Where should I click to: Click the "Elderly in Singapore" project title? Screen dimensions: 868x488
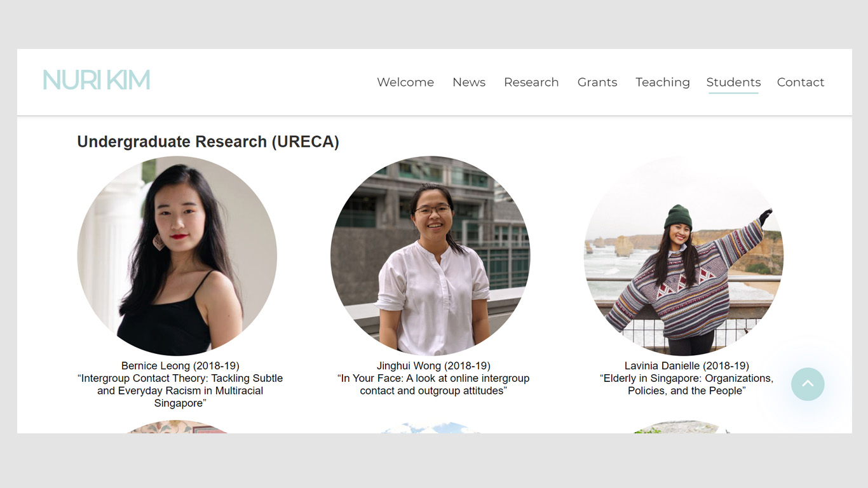coord(687,384)
